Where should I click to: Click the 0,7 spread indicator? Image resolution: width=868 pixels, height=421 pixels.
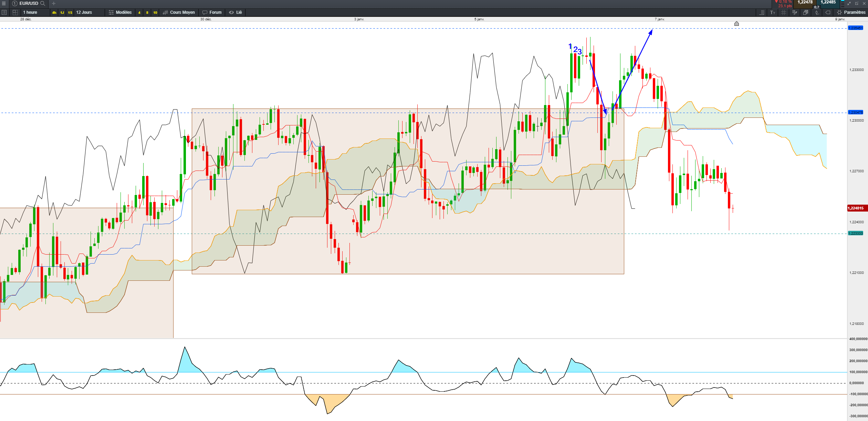(x=817, y=7)
